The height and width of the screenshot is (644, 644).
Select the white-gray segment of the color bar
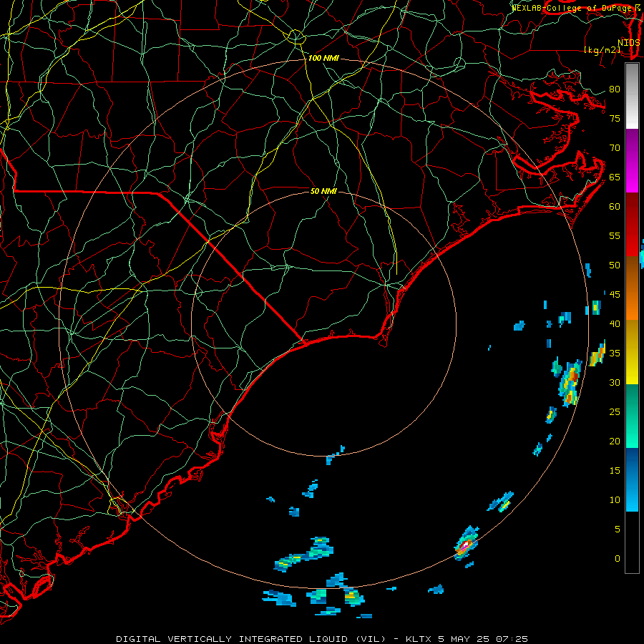[632, 97]
